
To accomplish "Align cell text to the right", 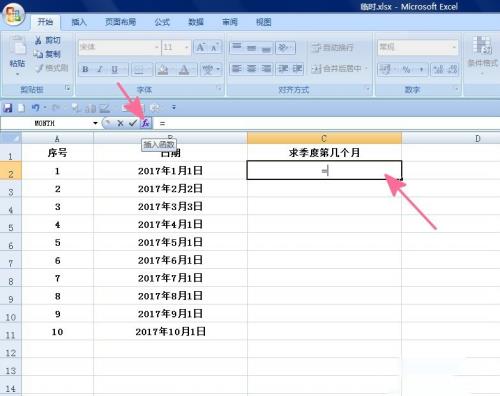I will click(266, 69).
